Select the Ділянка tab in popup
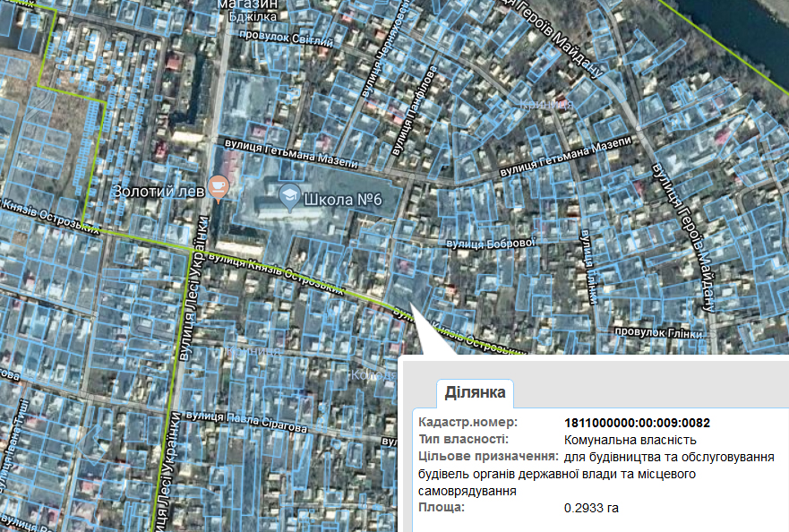The image size is (789, 532). tap(475, 392)
